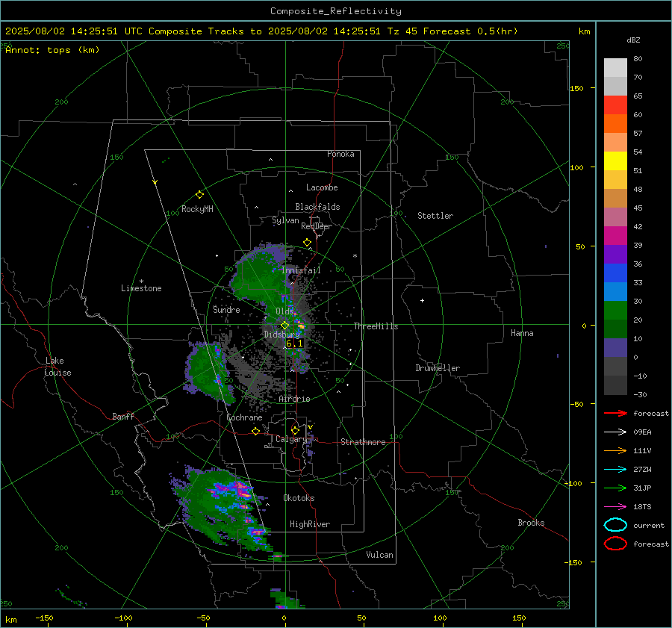Viewport: 672px width, 628px height.
Task: Click the yellow diamond marker above RockyMH
Action: pyautogui.click(x=199, y=195)
